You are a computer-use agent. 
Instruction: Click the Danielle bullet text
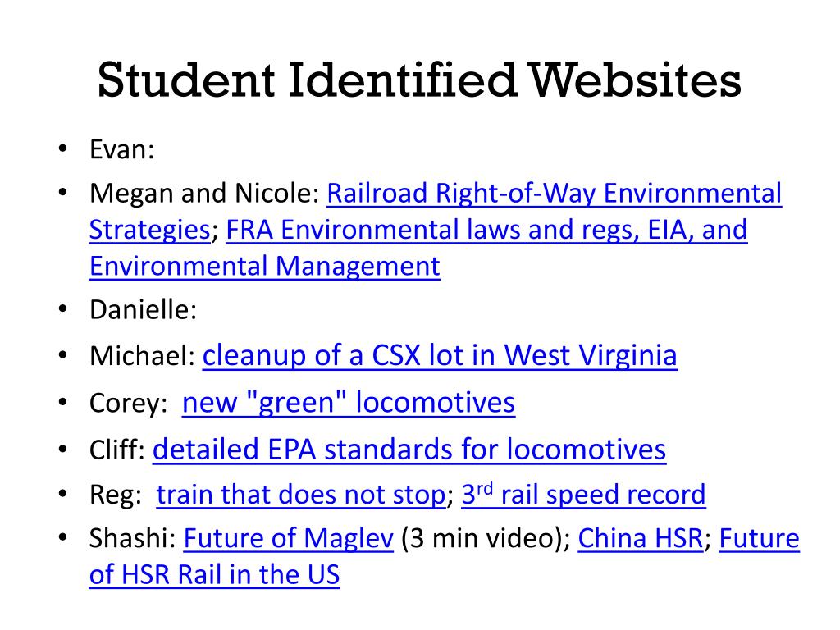pyautogui.click(x=143, y=309)
